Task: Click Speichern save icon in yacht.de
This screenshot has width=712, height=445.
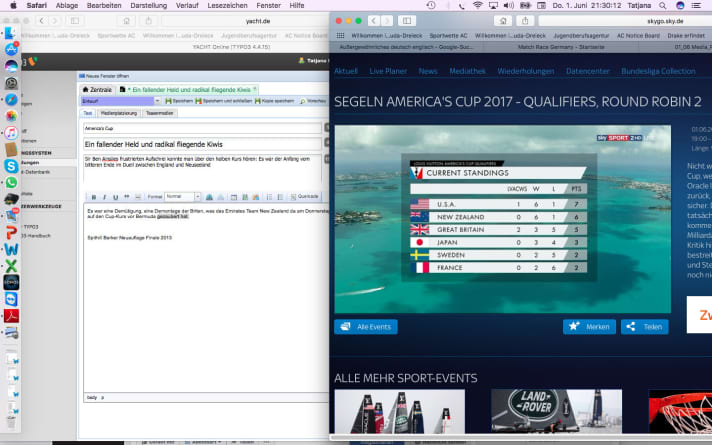Action: (x=179, y=101)
